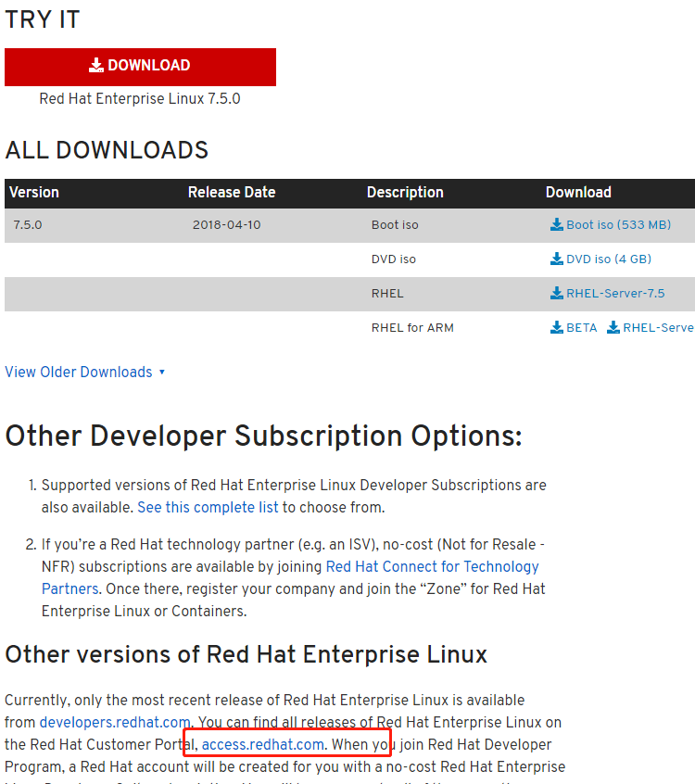
Task: Click the red DOWNLOAD button
Action: 140,67
